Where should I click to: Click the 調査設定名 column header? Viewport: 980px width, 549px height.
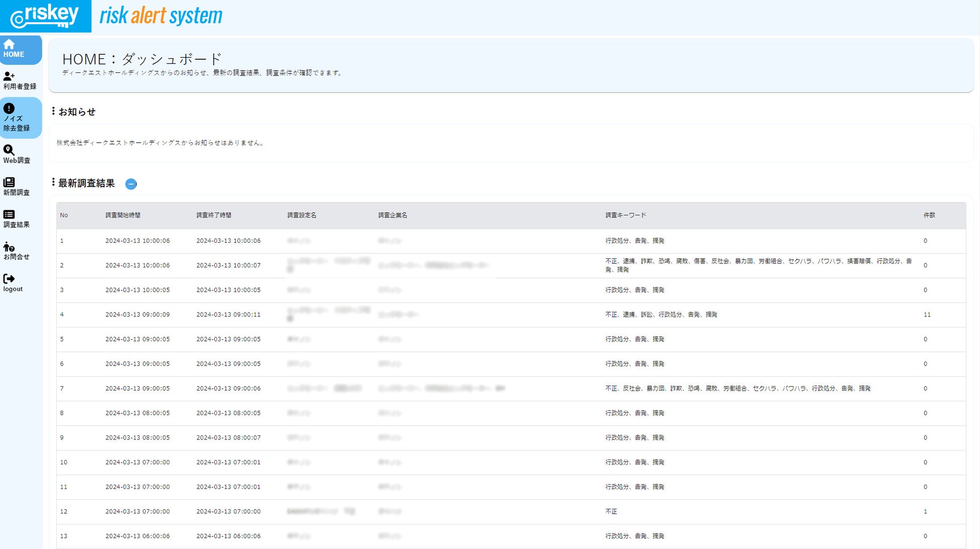(x=302, y=215)
